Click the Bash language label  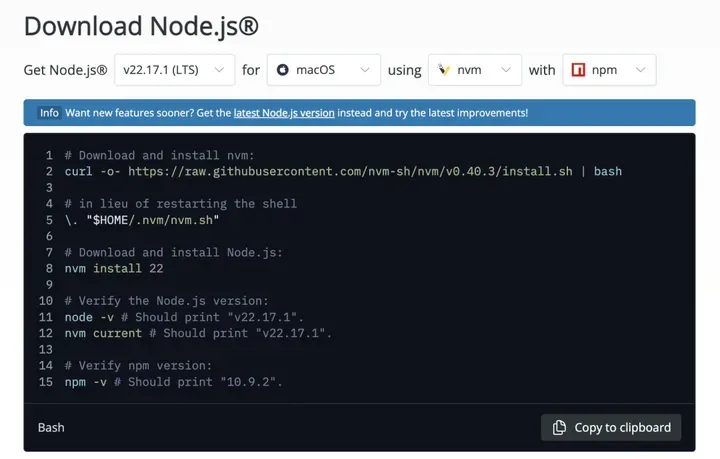point(51,428)
